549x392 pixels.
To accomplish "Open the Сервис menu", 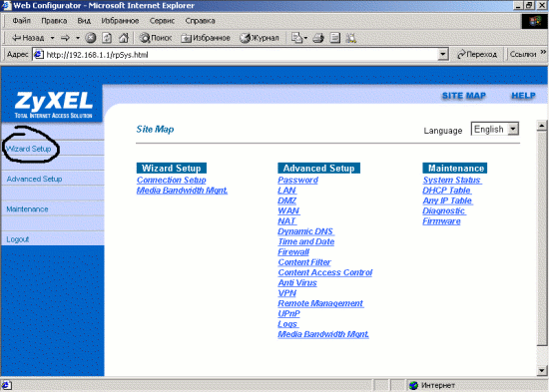I will point(162,21).
